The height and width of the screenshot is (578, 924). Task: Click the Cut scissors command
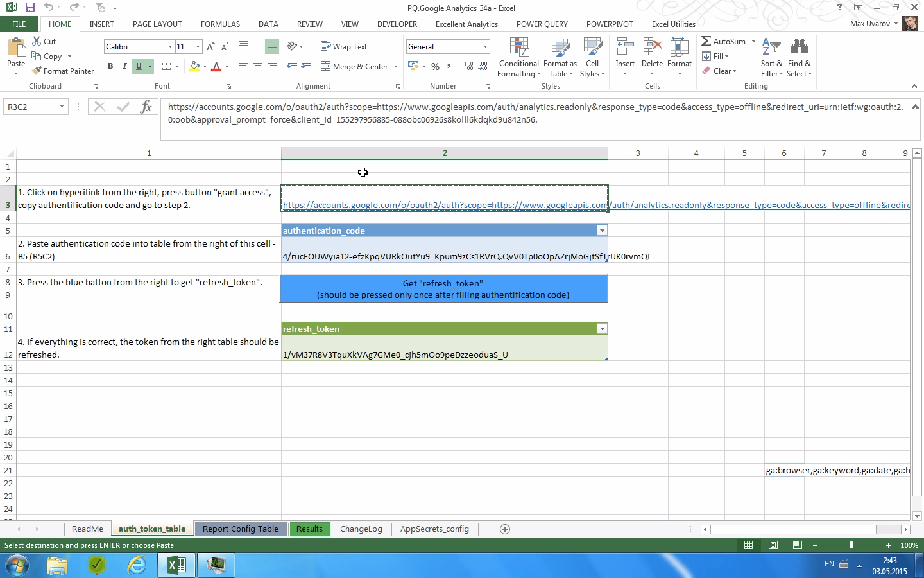44,41
